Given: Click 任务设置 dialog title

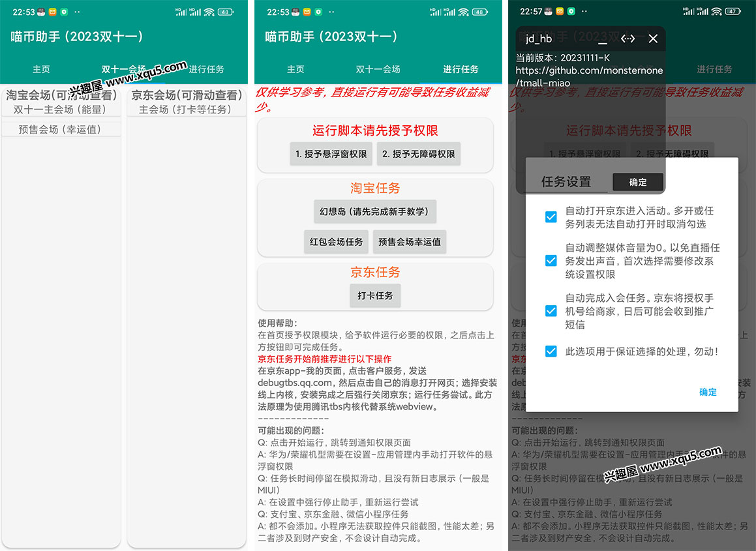Looking at the screenshot, I should click(x=566, y=182).
